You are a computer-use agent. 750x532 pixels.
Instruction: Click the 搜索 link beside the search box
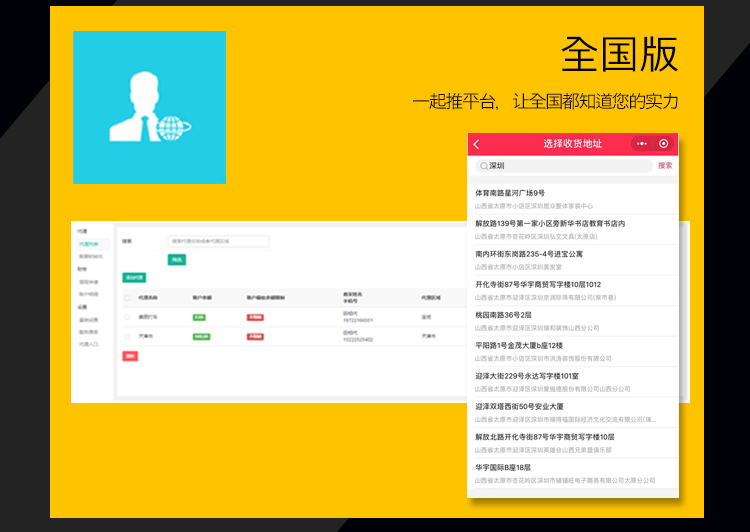click(665, 166)
